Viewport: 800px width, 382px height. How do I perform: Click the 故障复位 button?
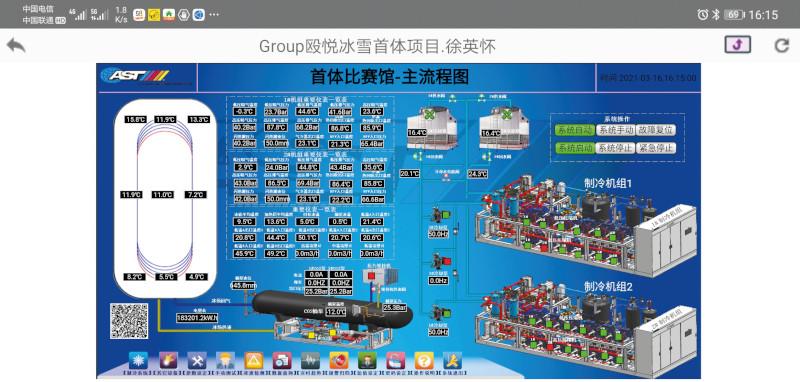click(656, 130)
